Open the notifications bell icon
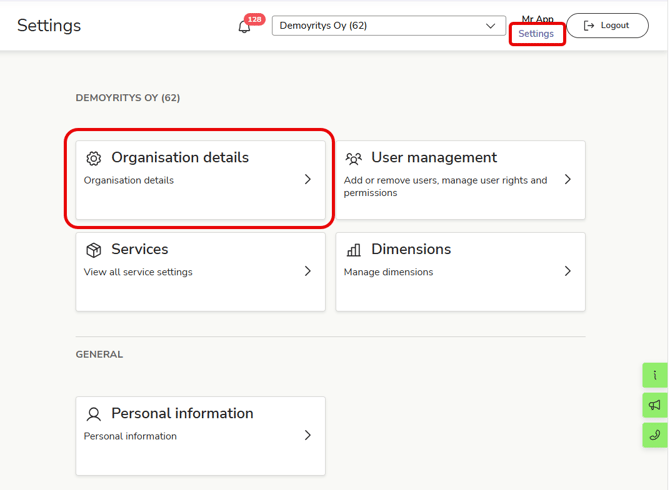 point(244,27)
